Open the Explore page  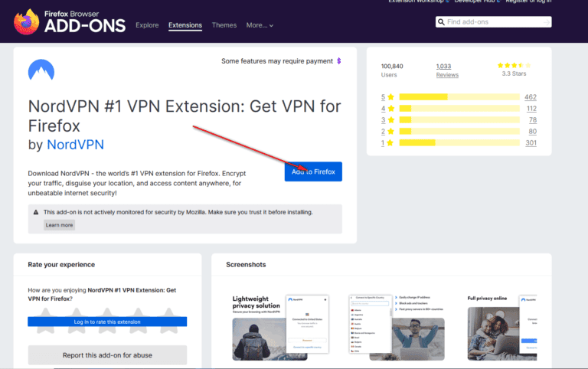(147, 25)
